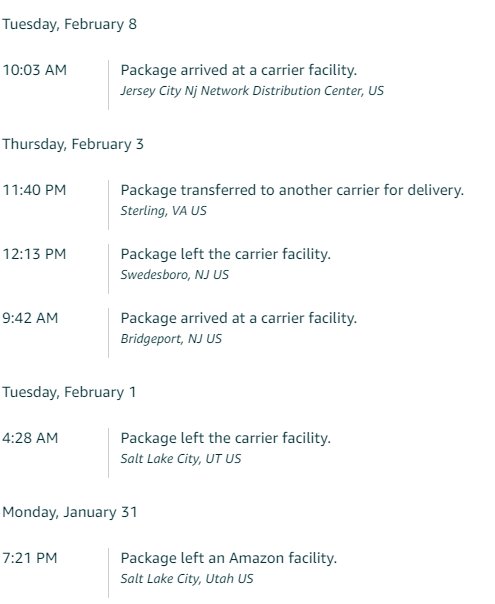This screenshot has height=604, width=495.
Task: Click the Thursday, February 3 date heading
Action: pyautogui.click(x=73, y=144)
